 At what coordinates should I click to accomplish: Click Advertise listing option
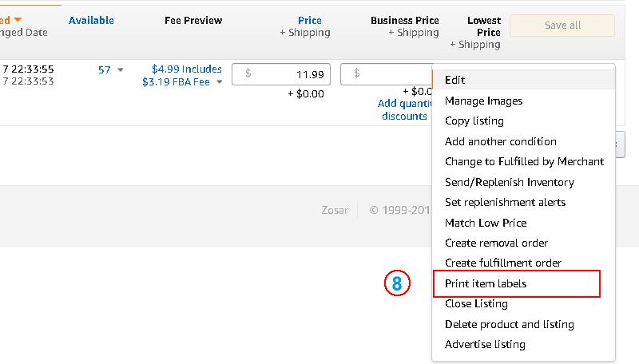point(485,344)
